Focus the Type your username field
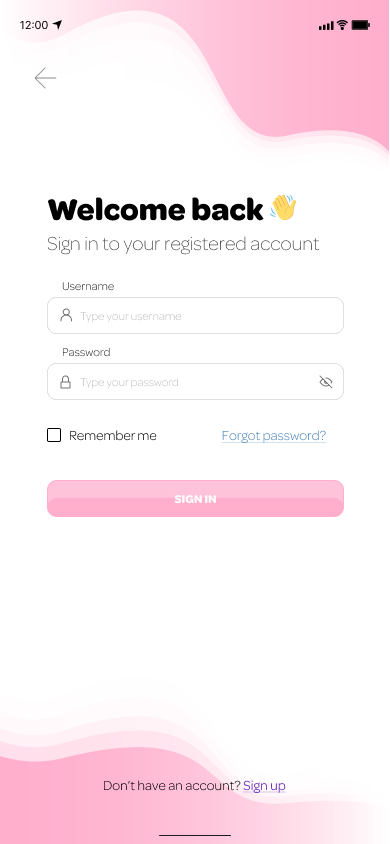Image resolution: width=390 pixels, height=844 pixels. [x=195, y=315]
